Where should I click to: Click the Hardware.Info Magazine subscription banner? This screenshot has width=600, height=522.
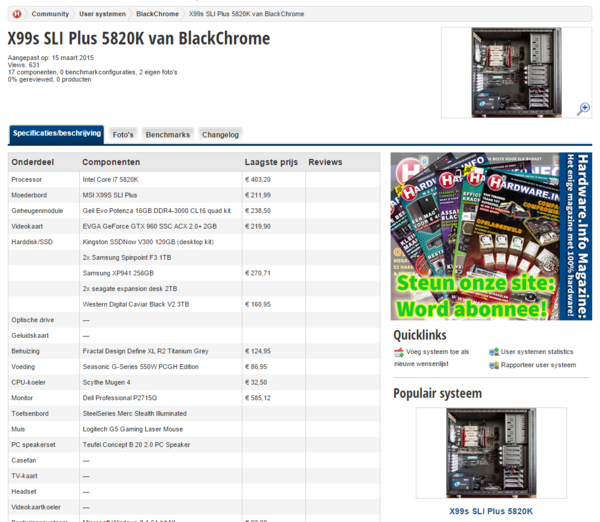pos(491,236)
